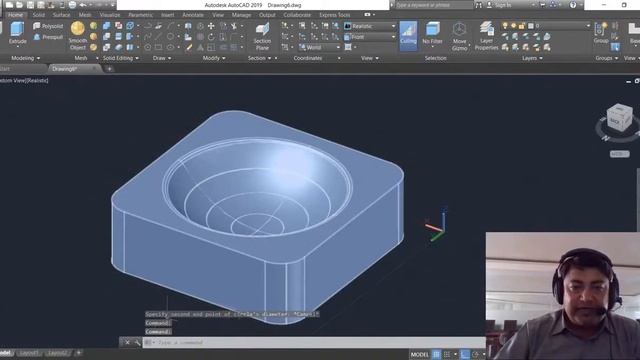The height and width of the screenshot is (360, 640).
Task: Click the Save icon in quick access toolbar
Action: point(31,5)
